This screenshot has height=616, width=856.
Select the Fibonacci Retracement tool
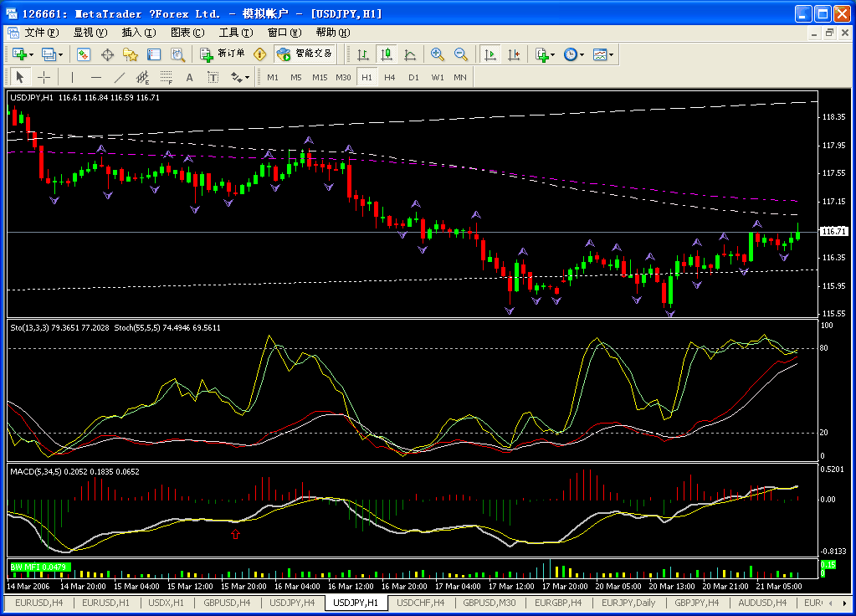[167, 77]
